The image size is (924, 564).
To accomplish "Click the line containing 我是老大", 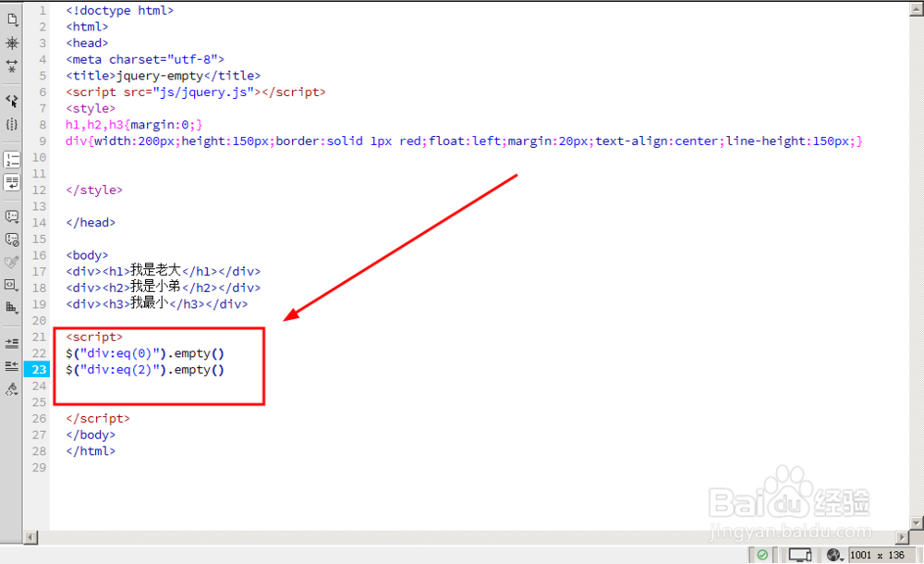I will point(164,271).
